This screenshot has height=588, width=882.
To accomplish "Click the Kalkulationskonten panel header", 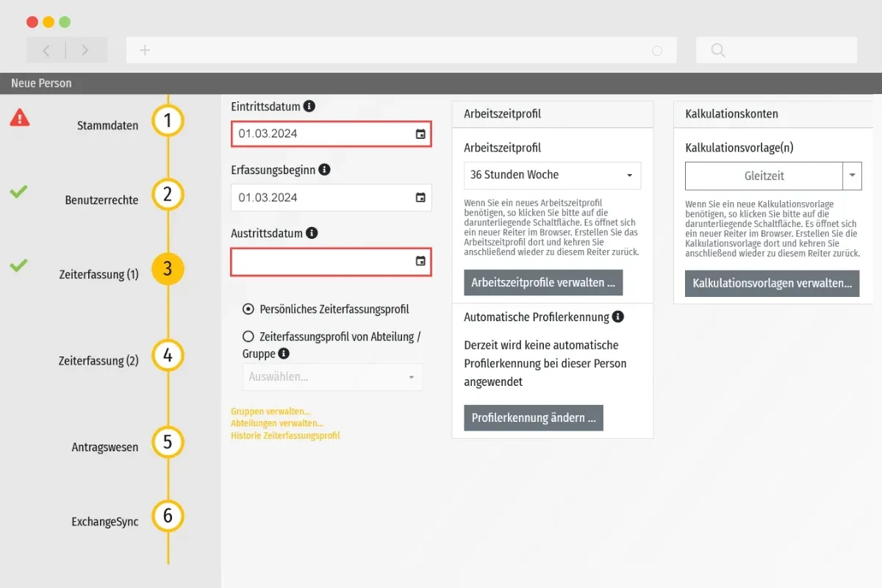I will pyautogui.click(x=773, y=114).
